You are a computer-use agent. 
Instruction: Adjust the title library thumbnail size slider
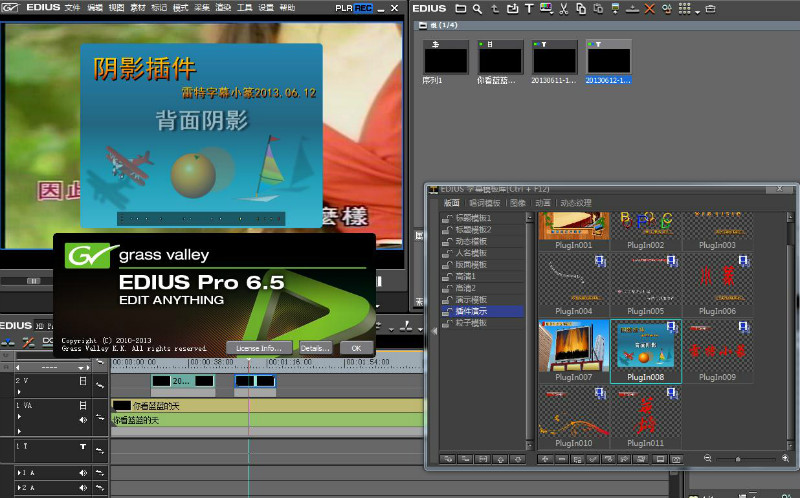[738, 458]
